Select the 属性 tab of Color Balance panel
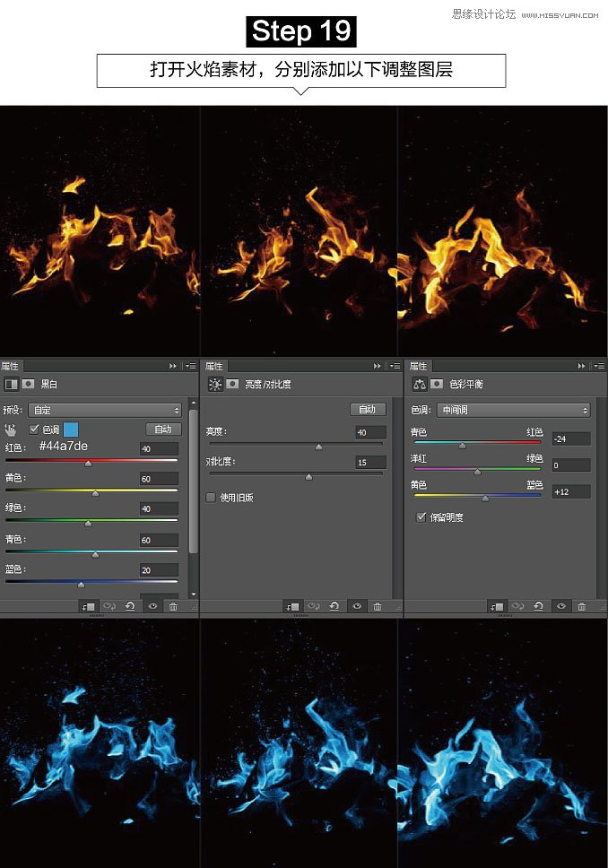Image resolution: width=608 pixels, height=868 pixels. pos(418,366)
